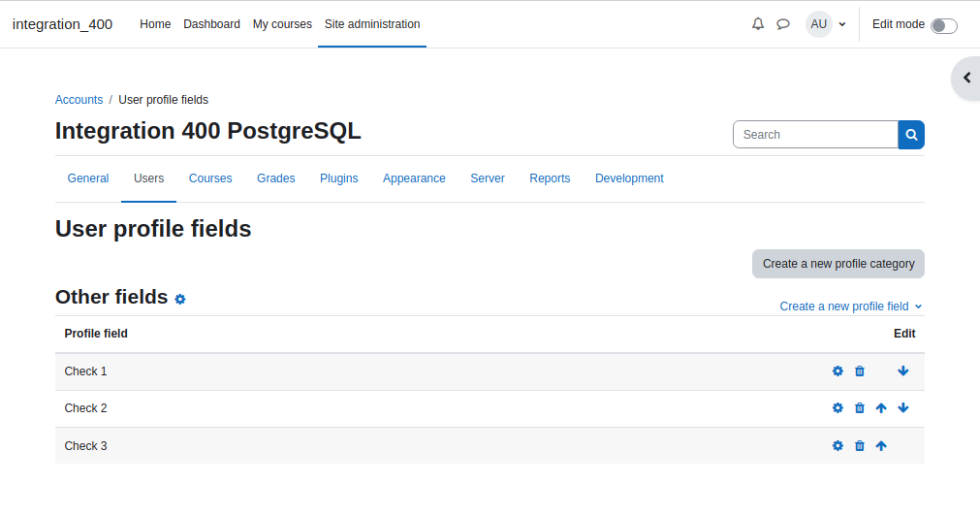The height and width of the screenshot is (516, 980).
Task: Switch to the Grades tab
Action: point(275,178)
